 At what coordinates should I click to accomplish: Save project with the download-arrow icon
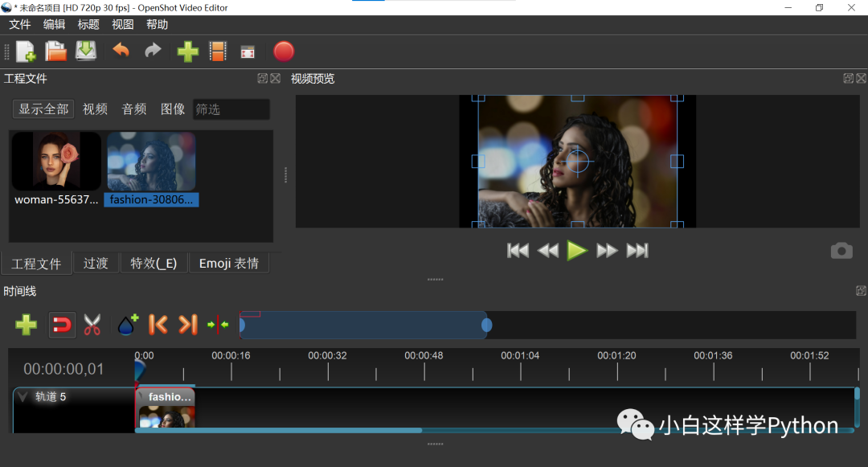(86, 51)
